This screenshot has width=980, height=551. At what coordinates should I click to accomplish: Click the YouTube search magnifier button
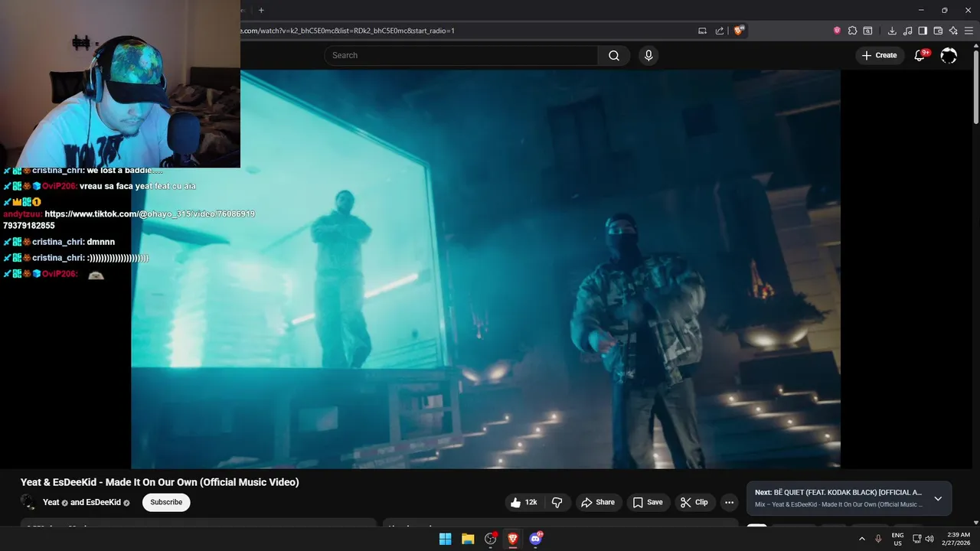pyautogui.click(x=614, y=55)
